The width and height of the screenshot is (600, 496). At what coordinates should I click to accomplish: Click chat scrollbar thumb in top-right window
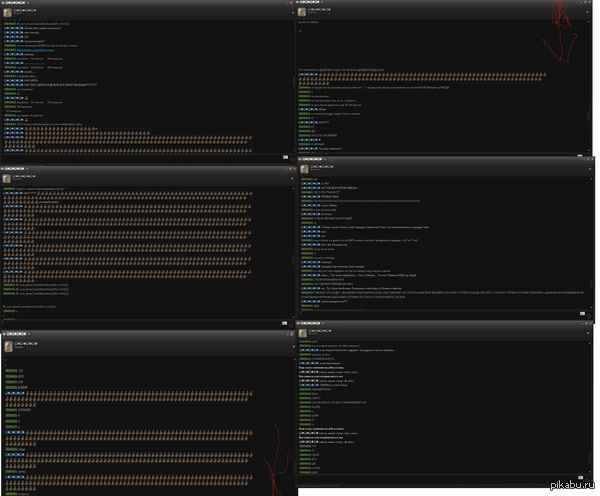point(589,116)
